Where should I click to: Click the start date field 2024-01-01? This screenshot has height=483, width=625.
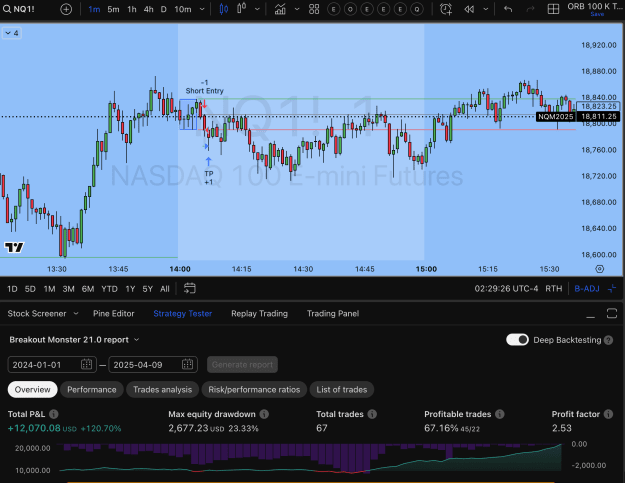tap(52, 365)
